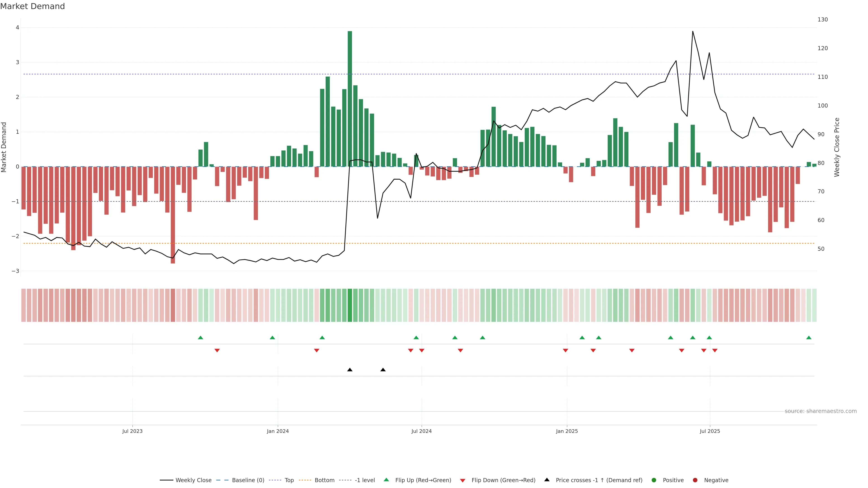
Task: Hide the Top dotted line legend
Action: click(x=289, y=480)
